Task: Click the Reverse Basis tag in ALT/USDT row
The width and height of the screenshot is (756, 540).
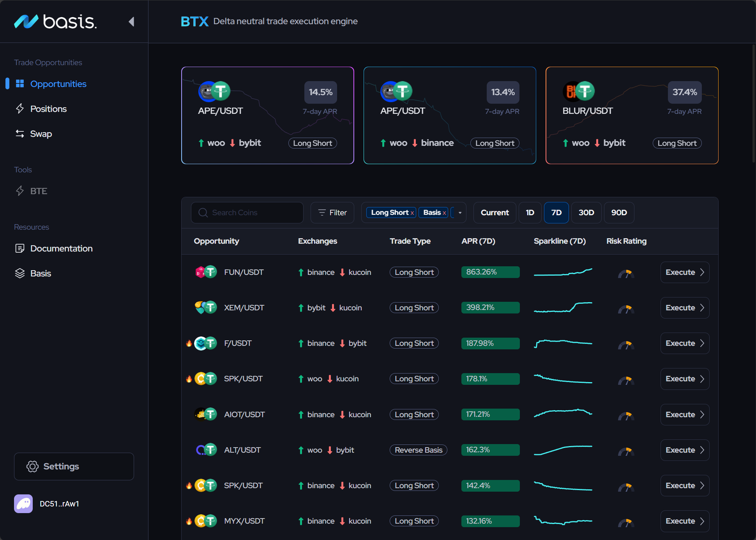Action: click(419, 450)
